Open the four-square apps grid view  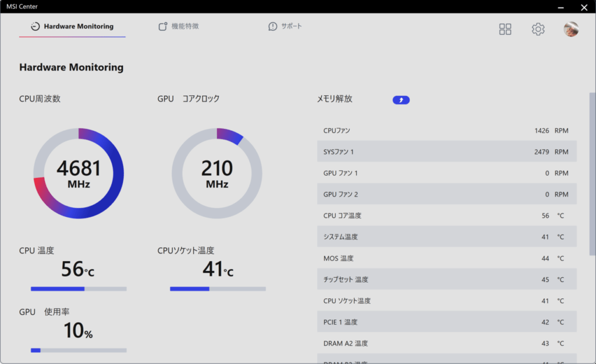pos(505,29)
